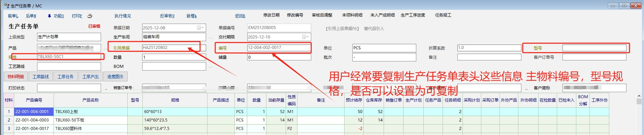This screenshot has height=135, width=644.
Task: Switch to the 工序路线 tab
Action: click(41, 77)
